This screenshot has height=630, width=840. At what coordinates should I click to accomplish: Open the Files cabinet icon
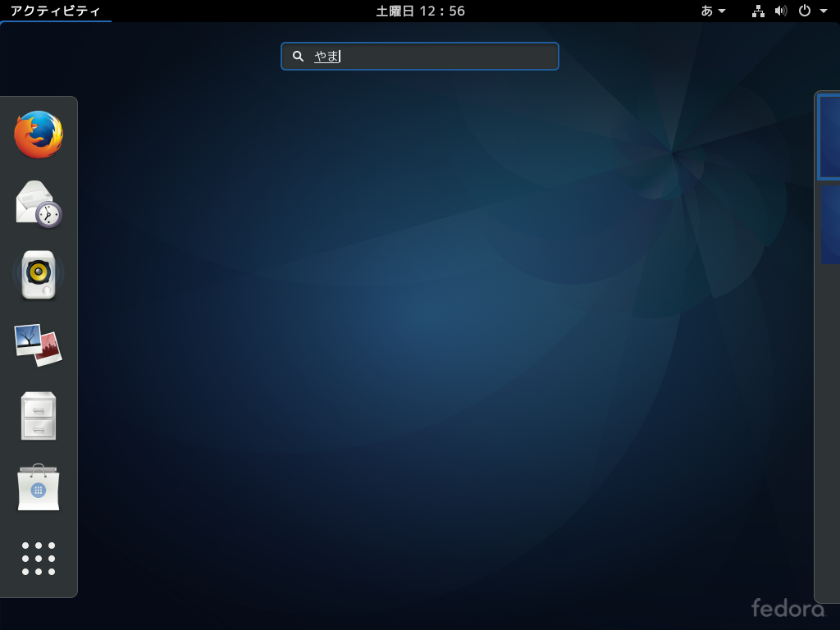click(39, 416)
